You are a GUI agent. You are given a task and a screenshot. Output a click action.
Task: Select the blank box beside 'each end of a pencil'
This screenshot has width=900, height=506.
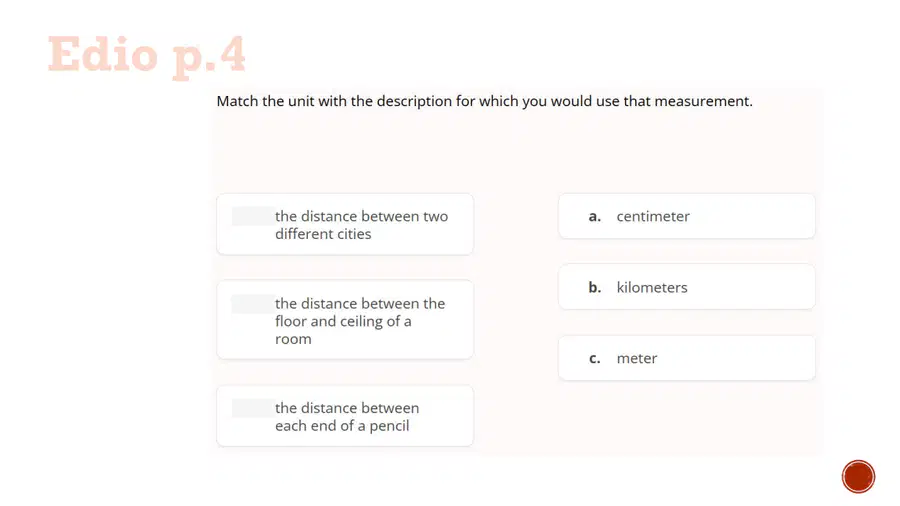pyautogui.click(x=253, y=408)
